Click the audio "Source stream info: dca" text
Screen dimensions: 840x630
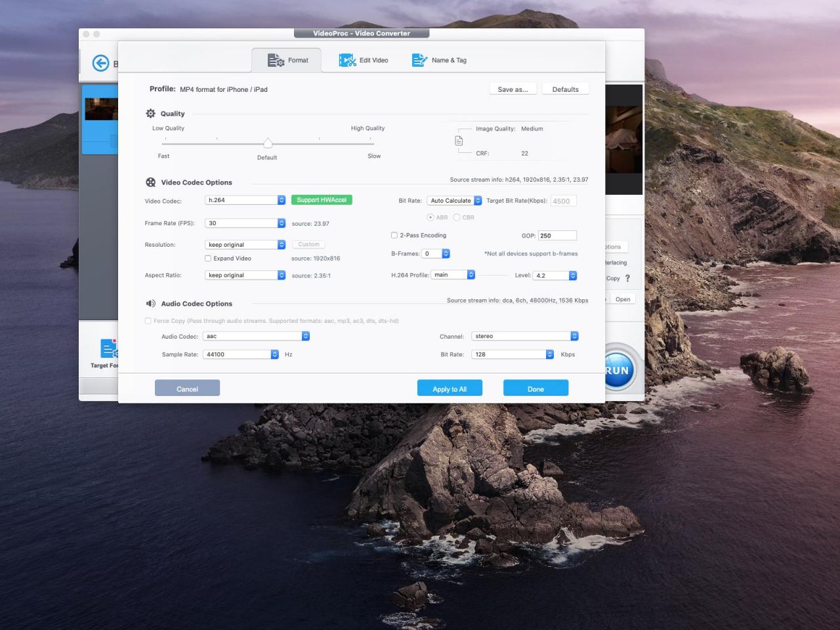pyautogui.click(x=518, y=301)
